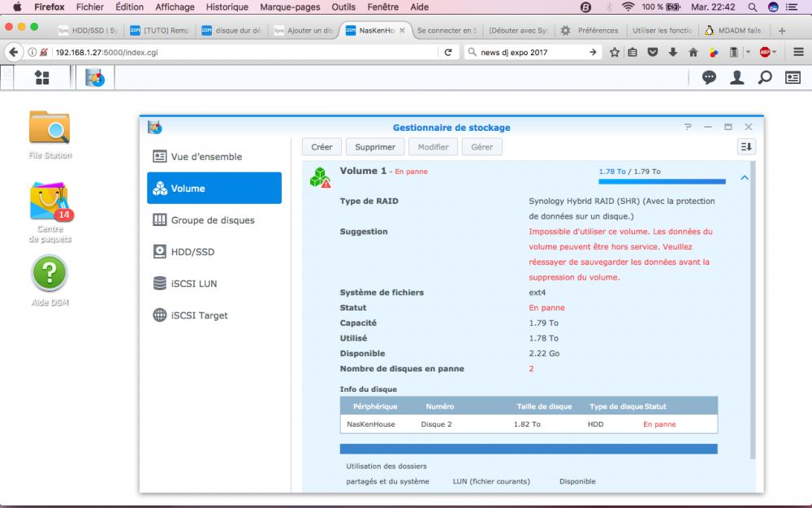Click the Créer button
Screen dimensions: 812x508
click(x=322, y=146)
